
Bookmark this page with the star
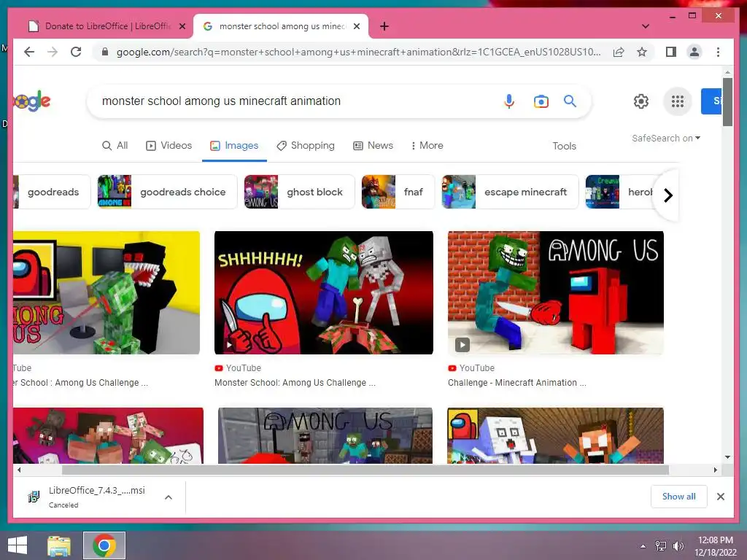[642, 52]
